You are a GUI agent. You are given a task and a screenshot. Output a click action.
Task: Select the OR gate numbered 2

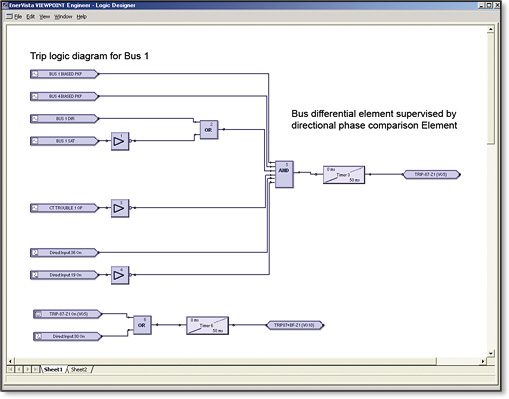pos(209,130)
